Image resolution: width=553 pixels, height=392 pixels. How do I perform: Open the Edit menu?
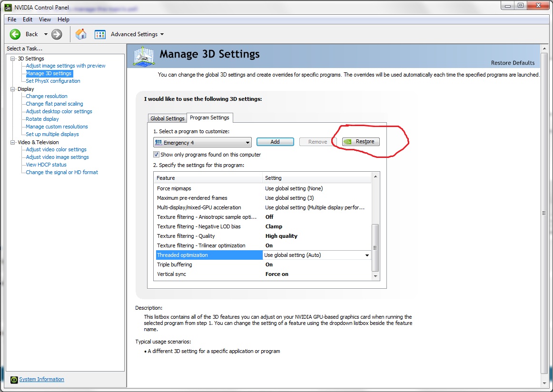tap(28, 20)
